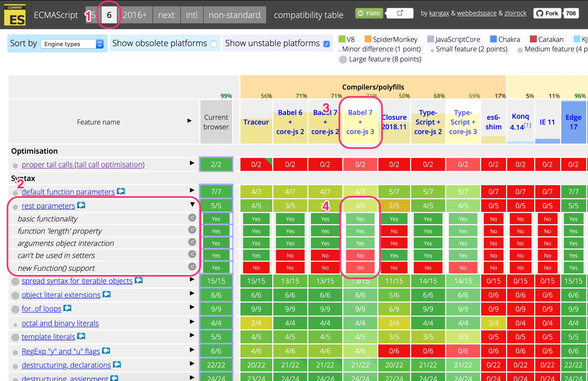Open the kangax author link
The width and height of the screenshot is (588, 381).
439,13
